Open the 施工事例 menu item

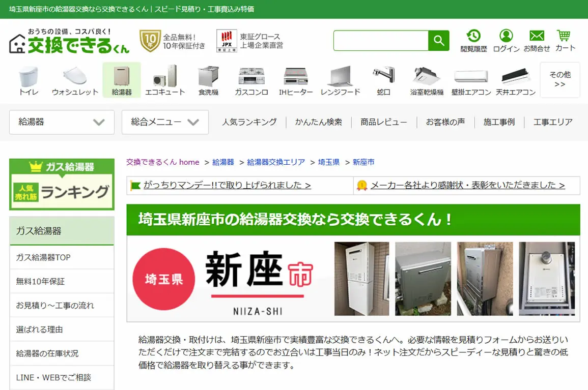point(499,122)
